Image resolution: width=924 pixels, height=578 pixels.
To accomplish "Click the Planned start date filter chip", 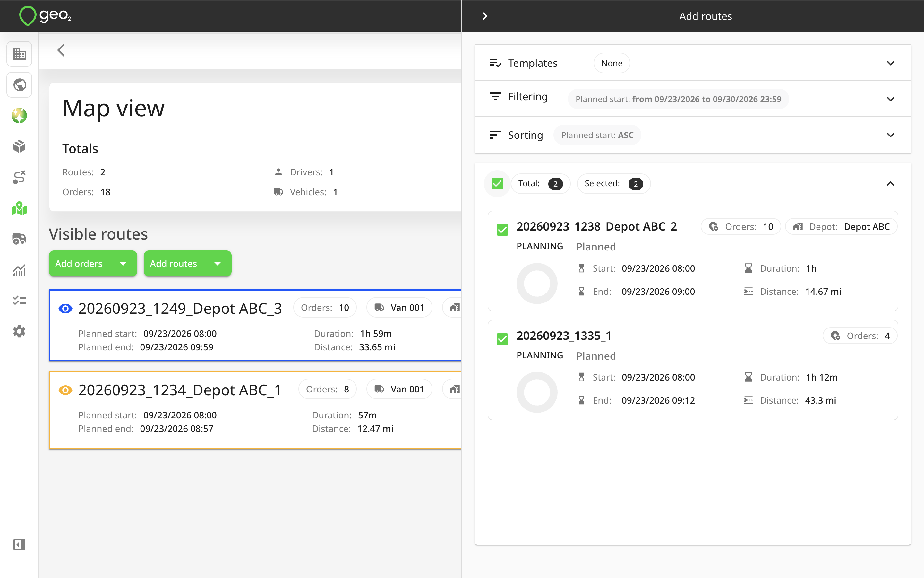I will click(679, 99).
